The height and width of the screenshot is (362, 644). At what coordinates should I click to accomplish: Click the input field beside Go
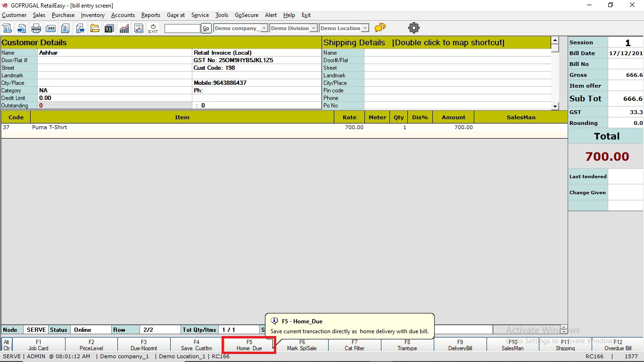(x=182, y=28)
